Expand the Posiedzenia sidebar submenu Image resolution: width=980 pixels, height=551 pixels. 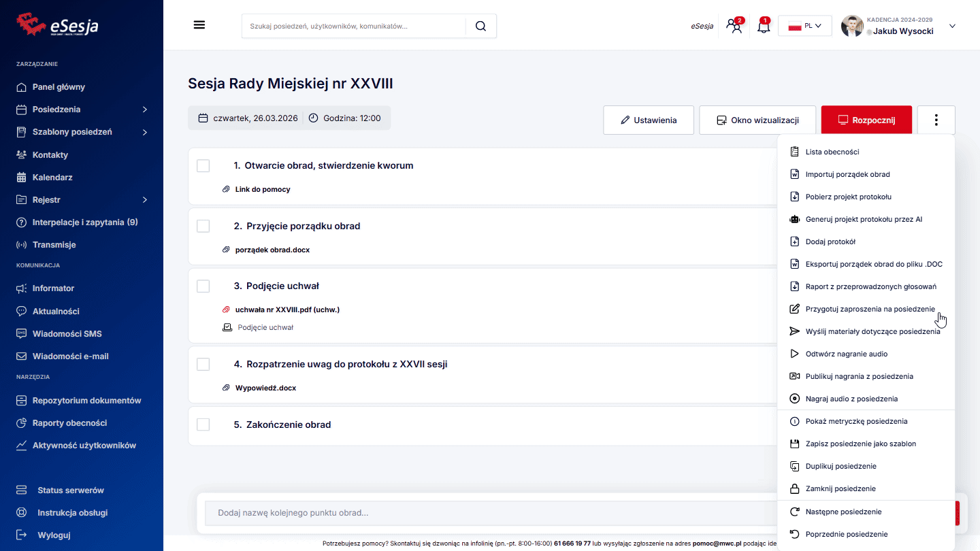[x=144, y=110]
